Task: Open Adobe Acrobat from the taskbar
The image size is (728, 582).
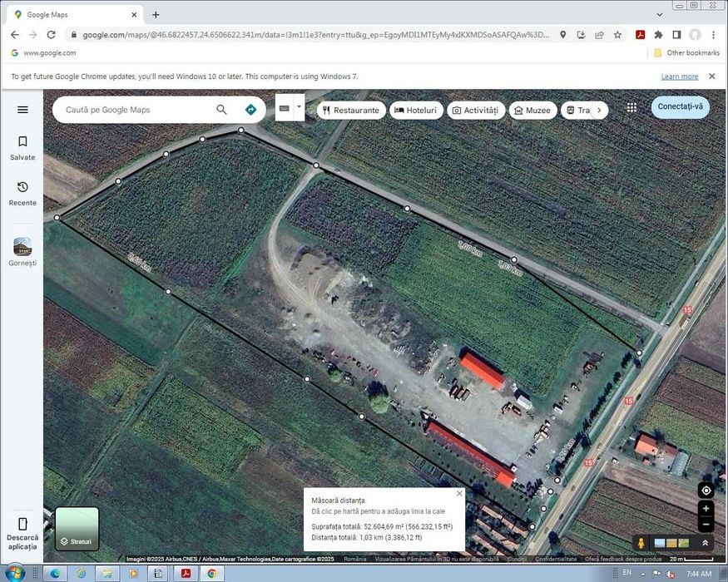Action: pos(186,574)
